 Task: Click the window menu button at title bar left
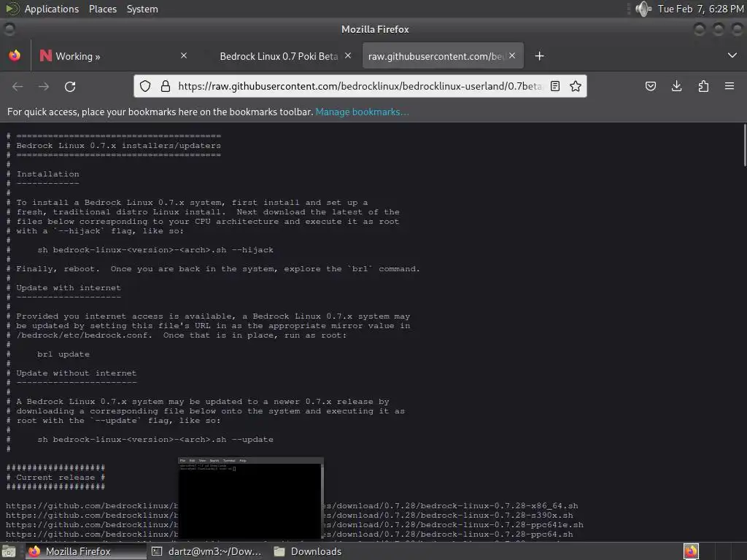[9, 29]
